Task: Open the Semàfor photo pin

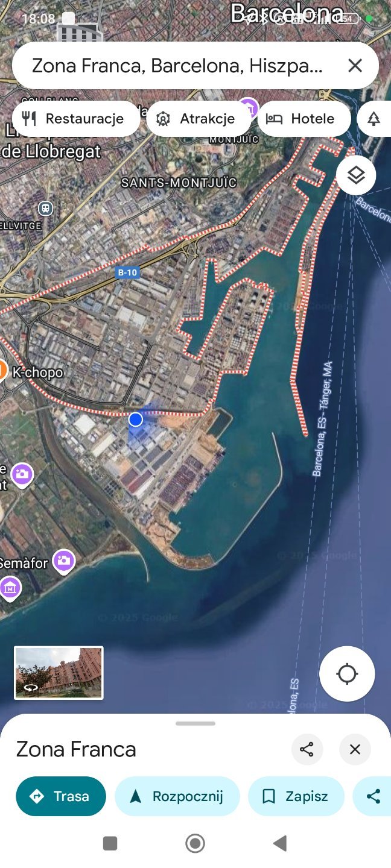Action: click(x=64, y=562)
